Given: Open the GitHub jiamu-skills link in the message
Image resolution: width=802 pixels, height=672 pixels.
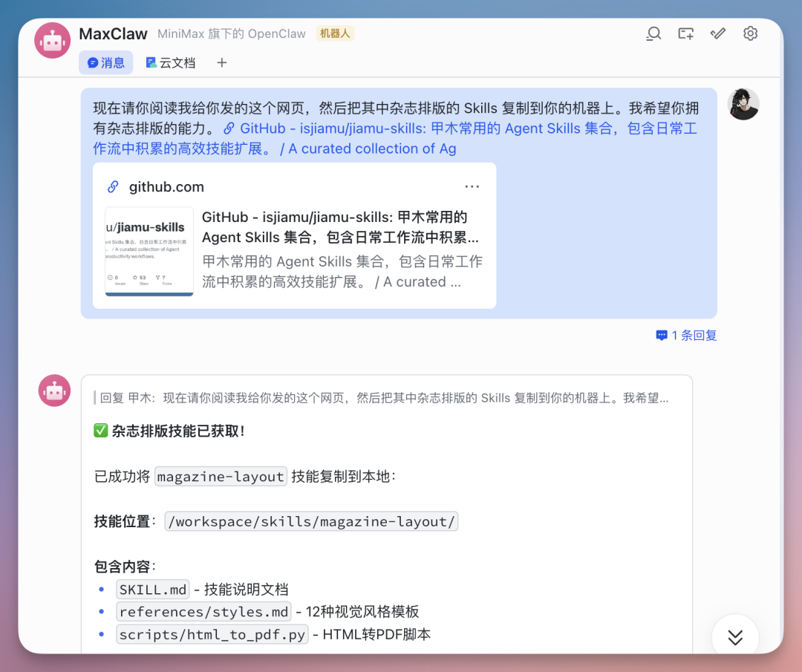Looking at the screenshot, I should (446, 128).
